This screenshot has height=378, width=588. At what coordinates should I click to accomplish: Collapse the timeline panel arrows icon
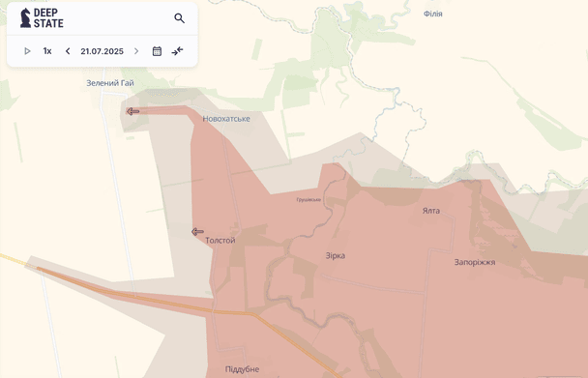pos(177,51)
